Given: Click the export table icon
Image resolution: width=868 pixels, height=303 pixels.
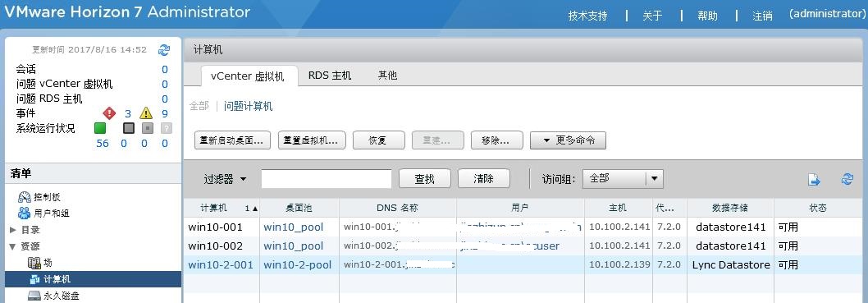Looking at the screenshot, I should click(x=814, y=180).
